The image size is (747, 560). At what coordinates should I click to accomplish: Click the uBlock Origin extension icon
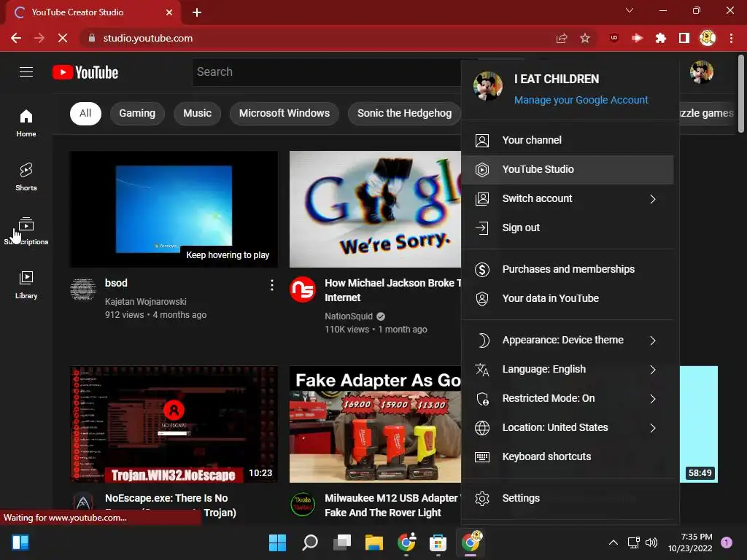614,38
